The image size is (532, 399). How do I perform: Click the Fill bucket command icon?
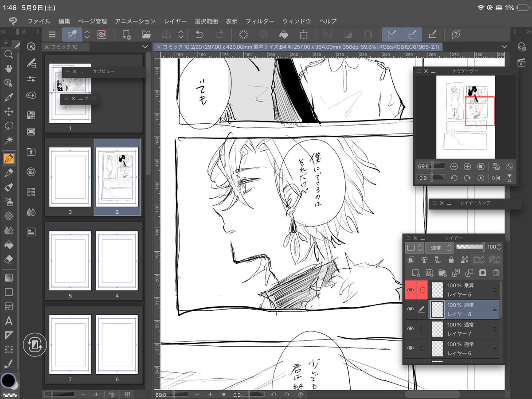tap(284, 35)
